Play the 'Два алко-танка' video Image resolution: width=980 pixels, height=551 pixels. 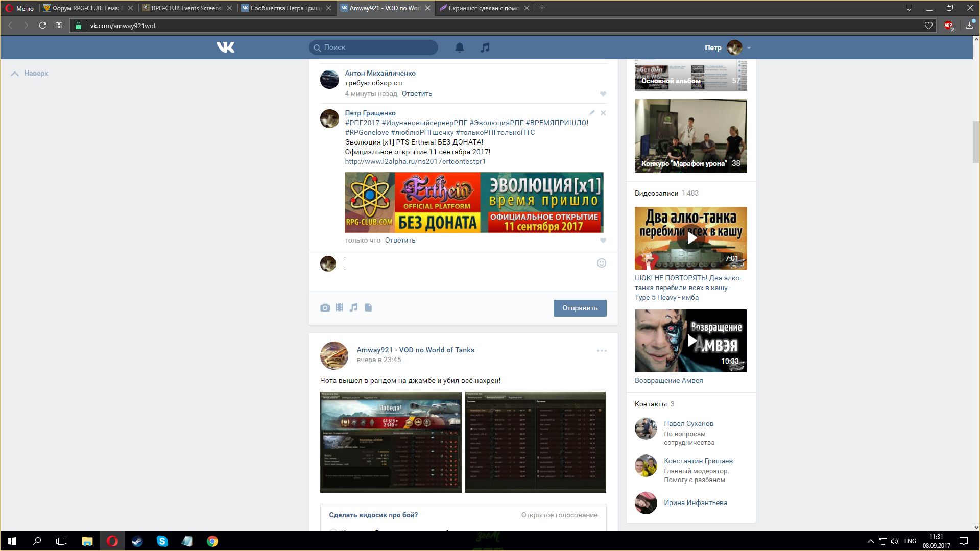690,238
